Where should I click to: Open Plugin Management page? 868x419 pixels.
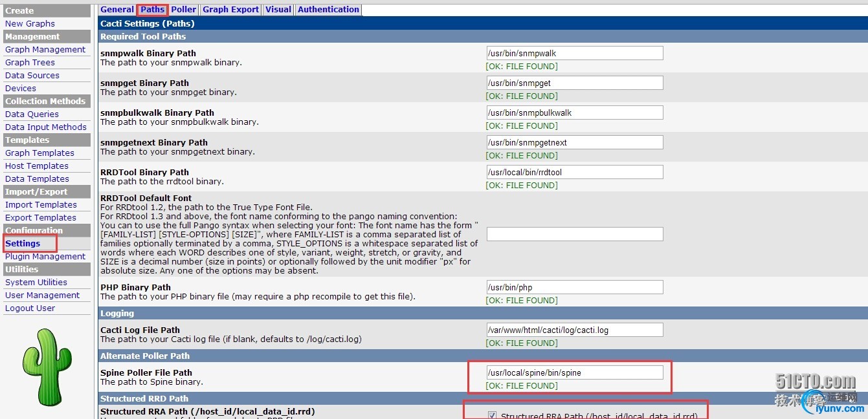click(45, 256)
